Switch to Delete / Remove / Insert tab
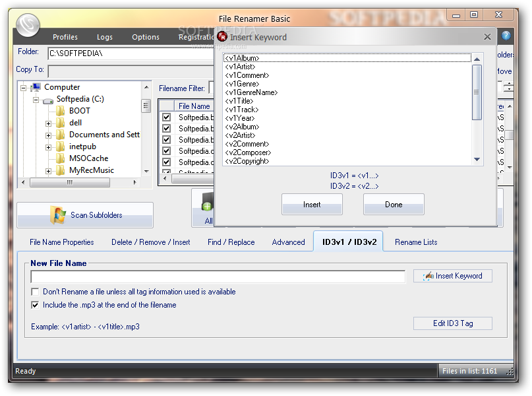The image size is (532, 396). pyautogui.click(x=151, y=242)
